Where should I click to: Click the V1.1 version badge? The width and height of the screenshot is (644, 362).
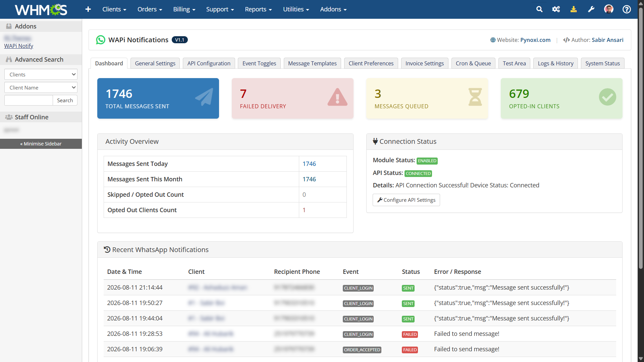coord(180,40)
